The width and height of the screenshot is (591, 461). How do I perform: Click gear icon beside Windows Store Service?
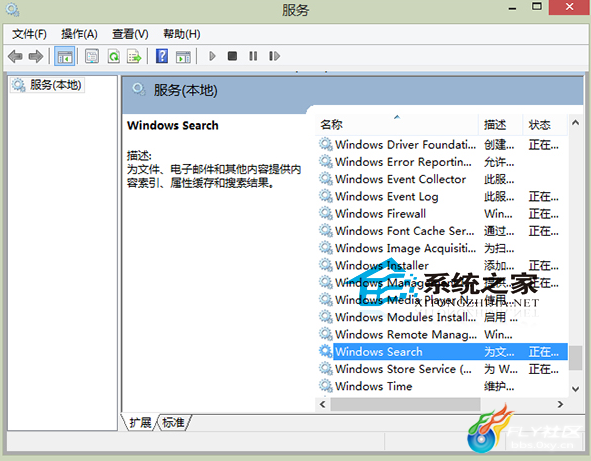[326, 369]
